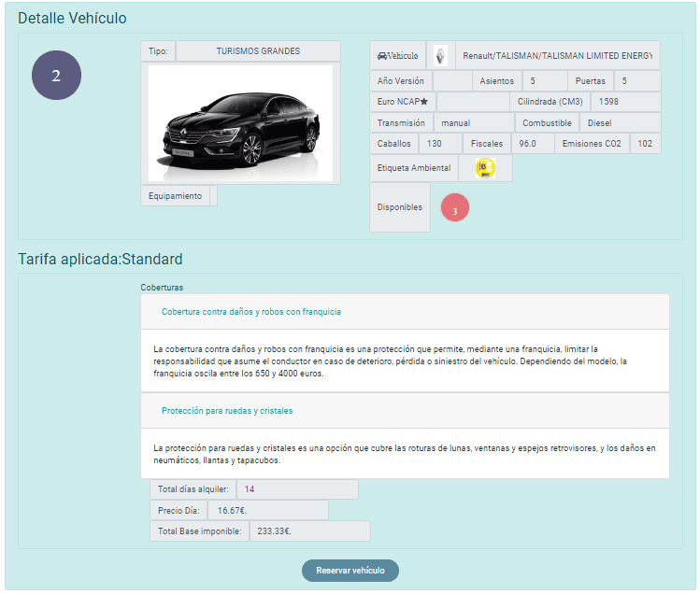700x594 pixels.
Task: Open the black Renault Talisman photo
Action: 240,123
